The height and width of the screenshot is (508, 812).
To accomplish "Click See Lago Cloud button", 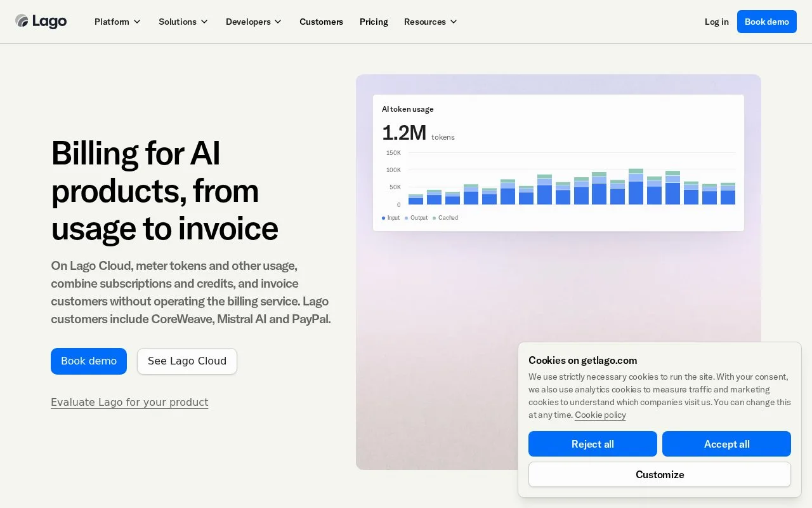I will click(187, 361).
